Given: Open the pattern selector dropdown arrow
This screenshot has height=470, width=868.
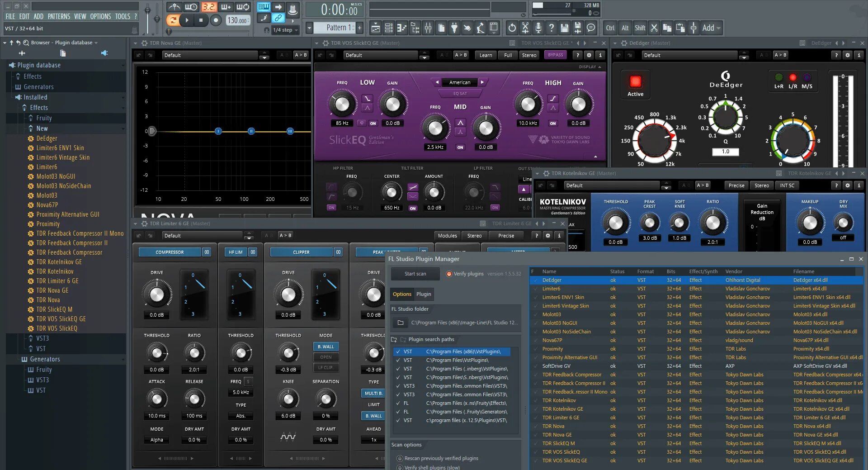Looking at the screenshot, I should 310,28.
